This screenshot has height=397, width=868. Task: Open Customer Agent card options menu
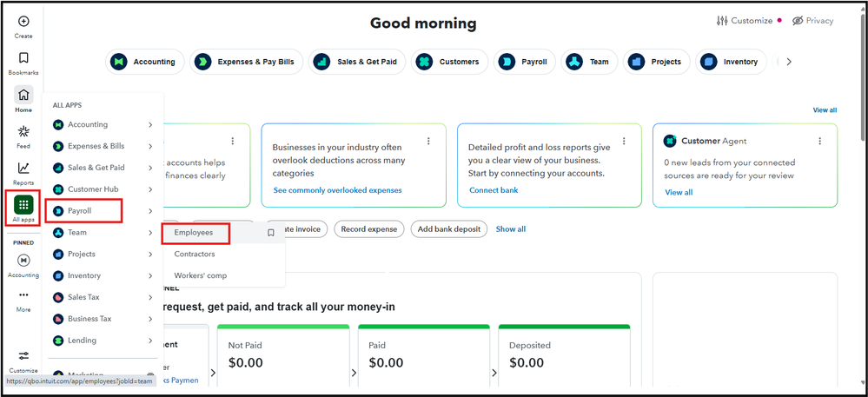tap(820, 141)
